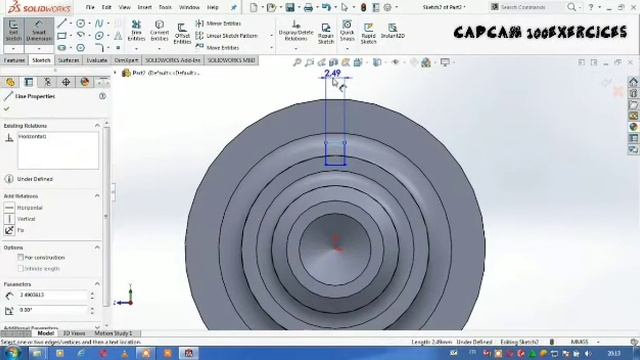Click the Rebuild traffic light icon
This screenshot has width=640, height=360.
click(363, 7)
